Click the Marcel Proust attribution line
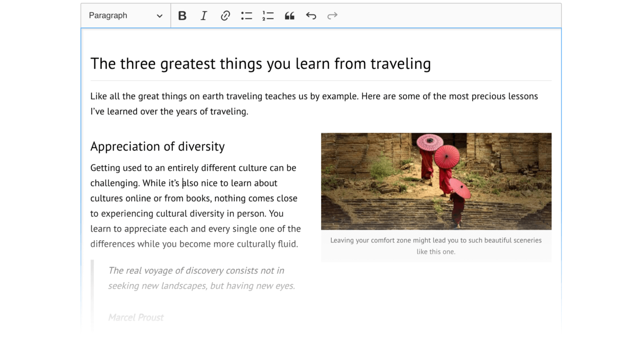 136,317
